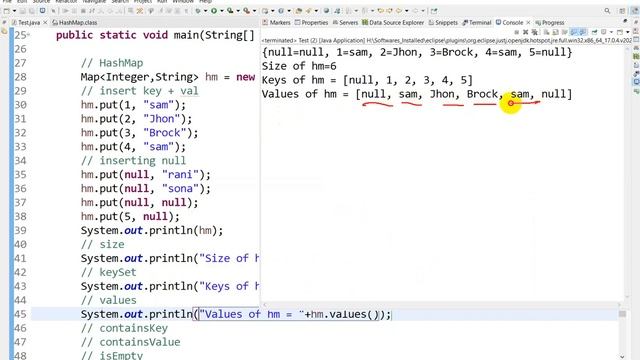This screenshot has height=360, width=640.
Task: Click the Open Perspective icon
Action: [x=622, y=11]
